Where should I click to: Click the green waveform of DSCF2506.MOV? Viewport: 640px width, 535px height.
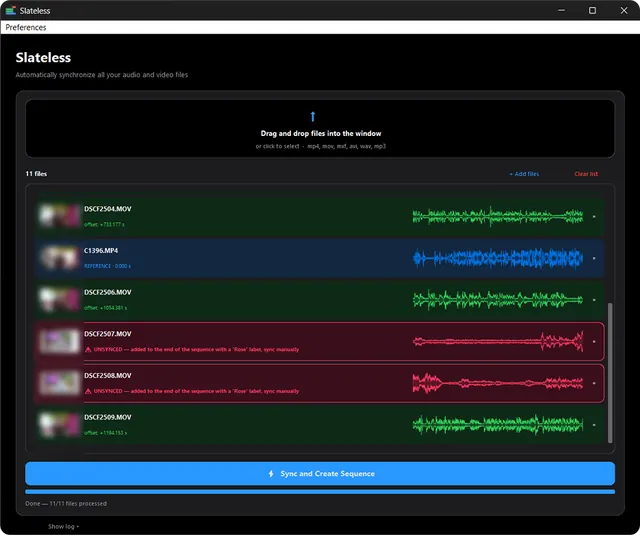498,300
